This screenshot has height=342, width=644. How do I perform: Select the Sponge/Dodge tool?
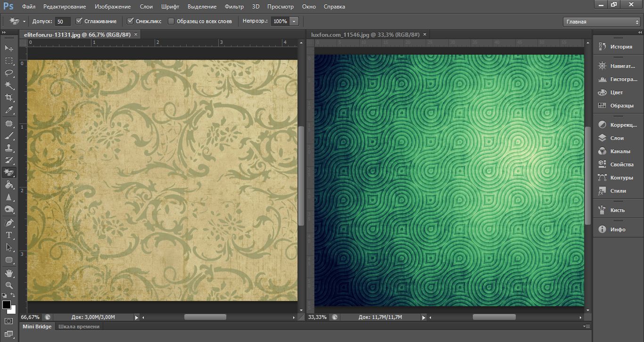pos(9,210)
